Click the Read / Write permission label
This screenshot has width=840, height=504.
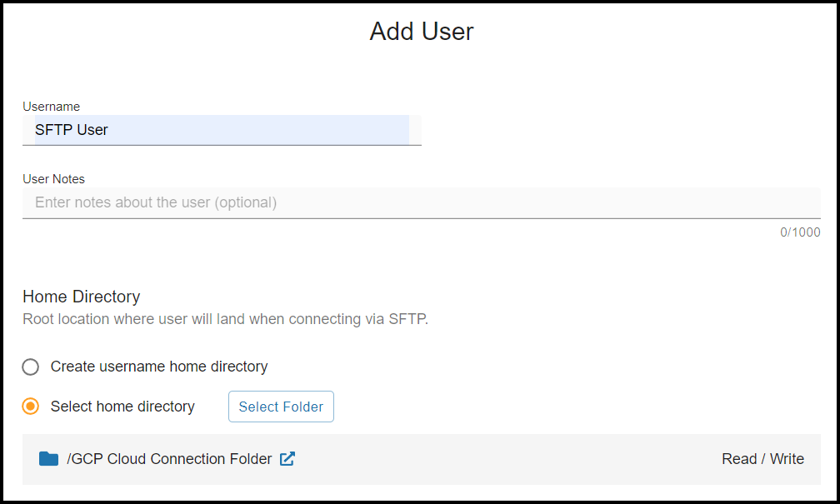(762, 459)
